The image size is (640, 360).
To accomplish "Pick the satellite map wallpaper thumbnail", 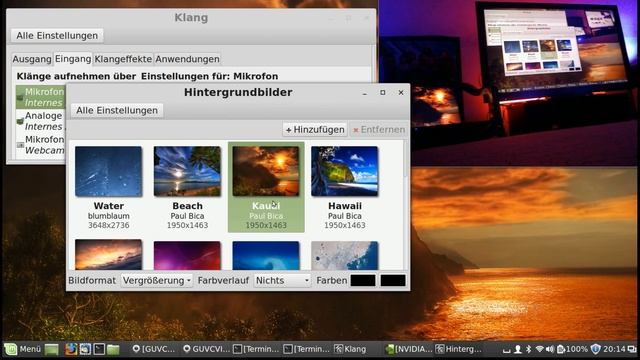I will tap(345, 255).
